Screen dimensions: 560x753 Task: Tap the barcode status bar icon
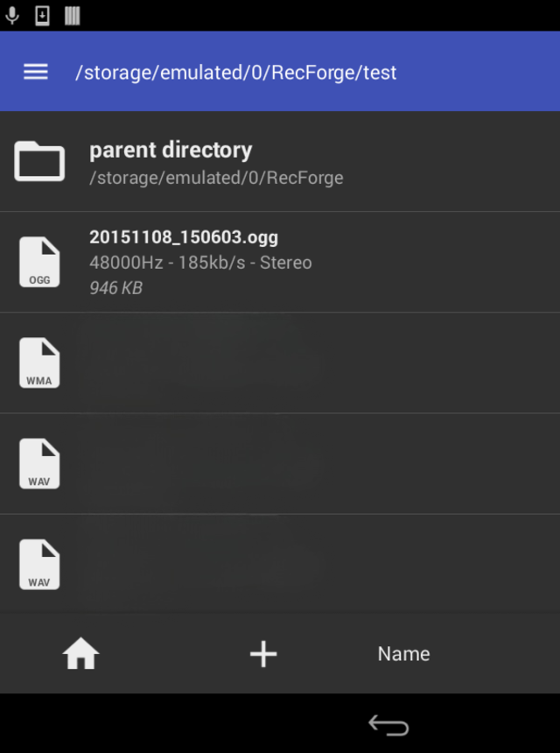click(72, 16)
